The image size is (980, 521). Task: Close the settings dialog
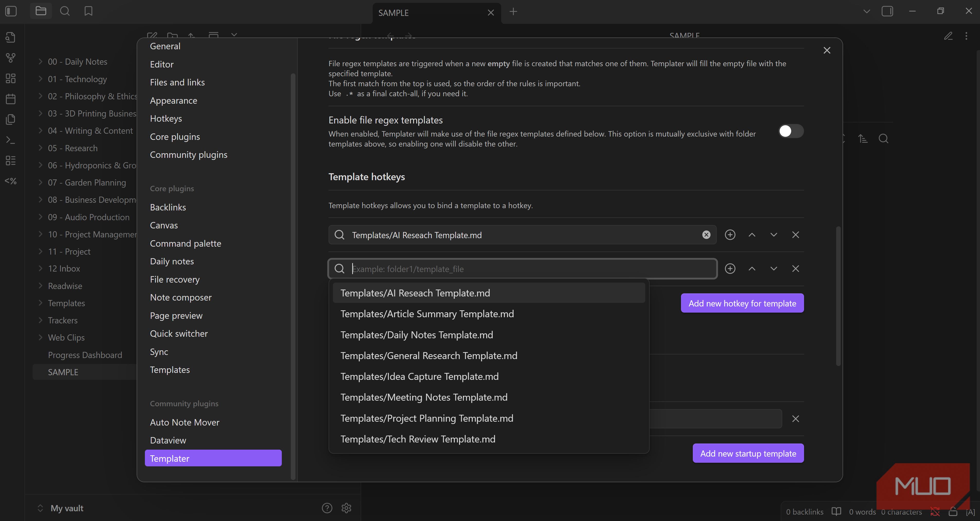(x=827, y=50)
